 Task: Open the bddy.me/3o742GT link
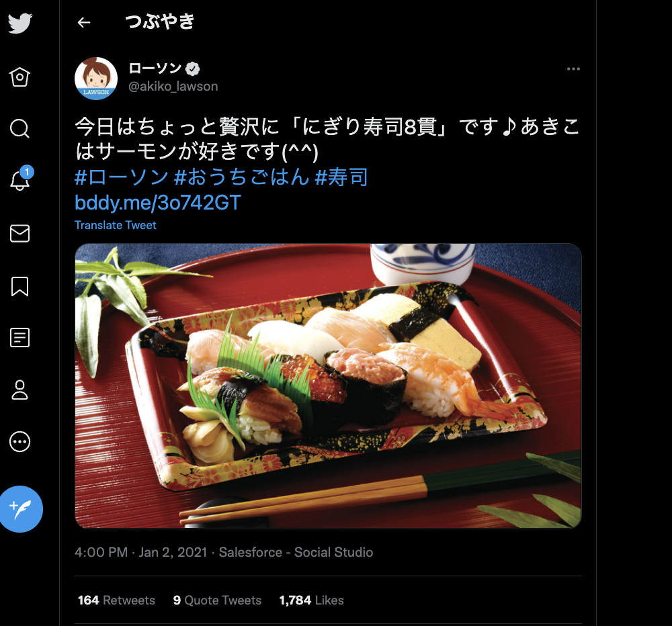tap(158, 203)
